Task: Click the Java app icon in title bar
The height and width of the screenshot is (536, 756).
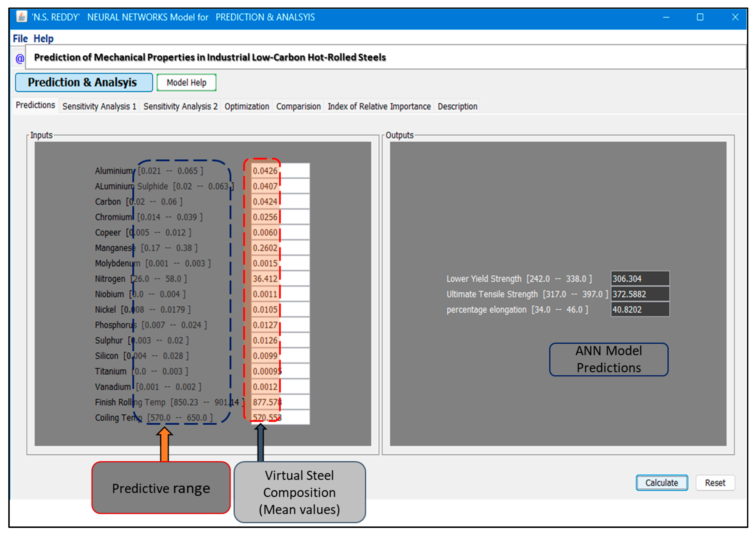Action: (21, 17)
